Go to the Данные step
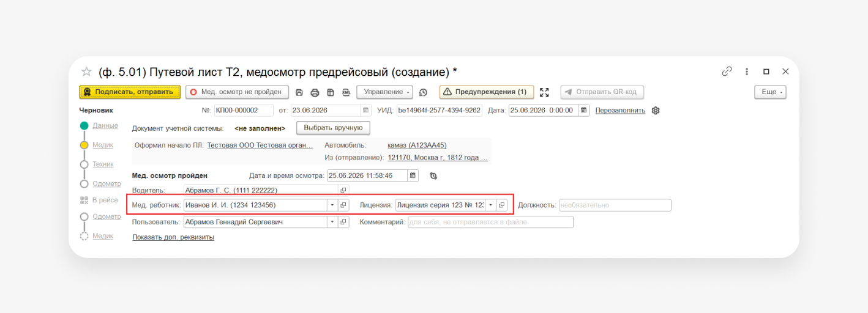Viewport: 868px width, 313px height. point(105,126)
